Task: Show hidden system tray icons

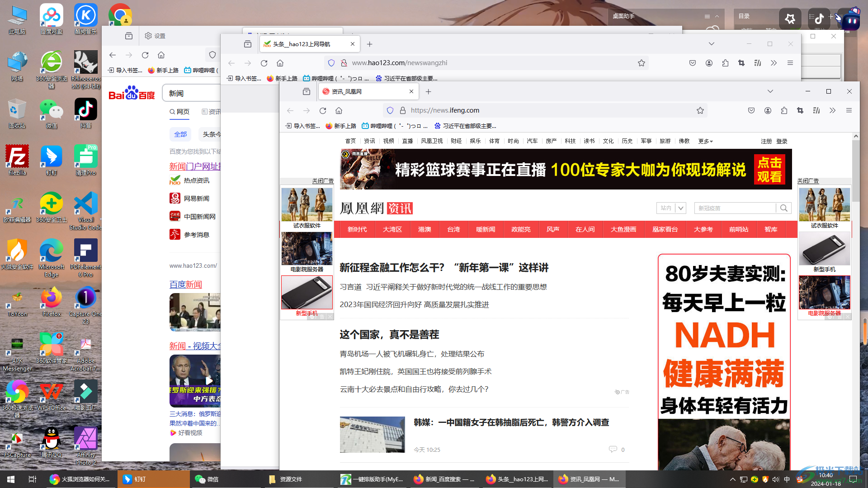Action: (732, 479)
